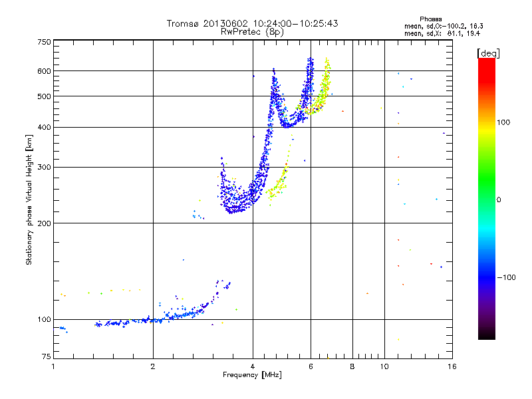Click the yellow band near 100 on colorbar
Image resolution: width=532 pixels, height=399 pixels.
point(487,129)
